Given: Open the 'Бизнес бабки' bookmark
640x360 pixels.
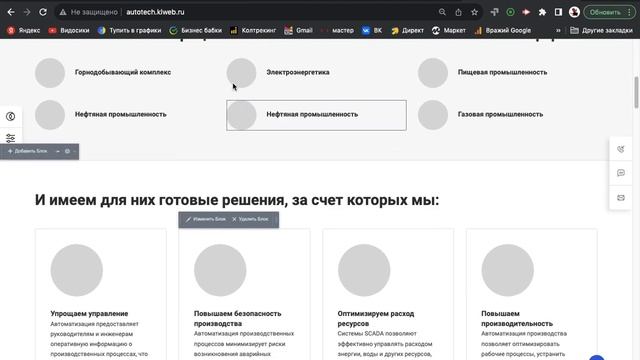Looking at the screenshot, I should [x=196, y=30].
